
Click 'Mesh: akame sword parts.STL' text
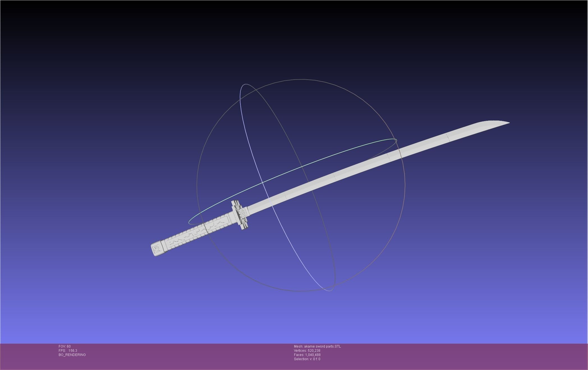[x=317, y=346]
